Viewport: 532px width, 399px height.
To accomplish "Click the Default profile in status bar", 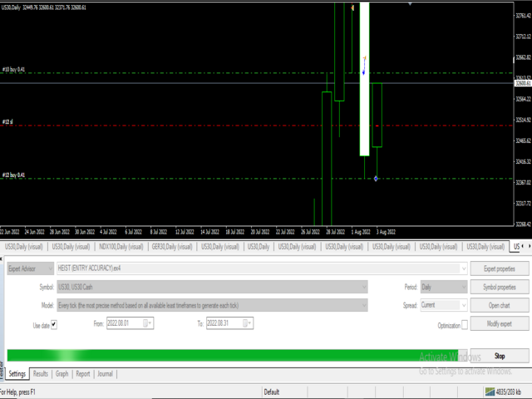I will point(272,392).
